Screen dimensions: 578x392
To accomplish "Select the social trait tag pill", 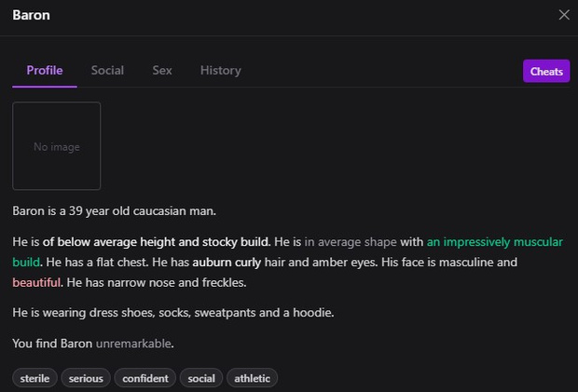I will click(200, 378).
